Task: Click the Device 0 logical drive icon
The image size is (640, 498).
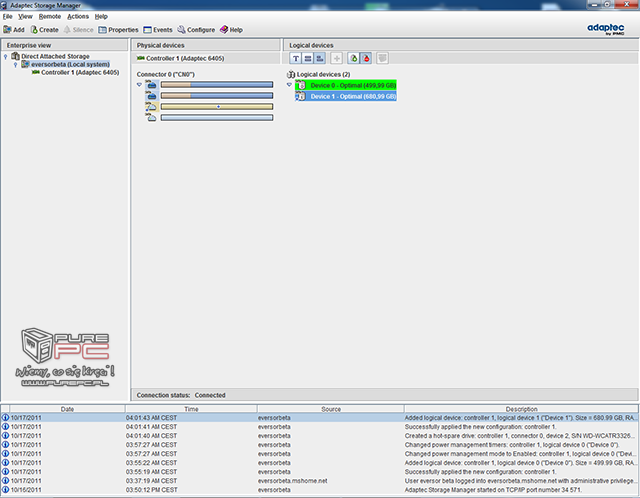Action: click(x=301, y=85)
